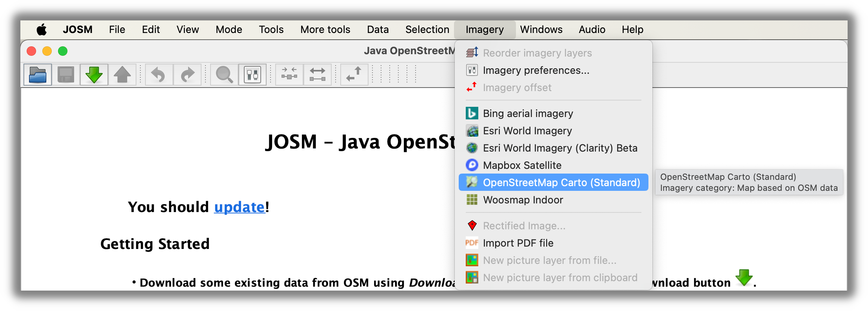Open the Help menu
868x311 pixels.
pyautogui.click(x=632, y=29)
